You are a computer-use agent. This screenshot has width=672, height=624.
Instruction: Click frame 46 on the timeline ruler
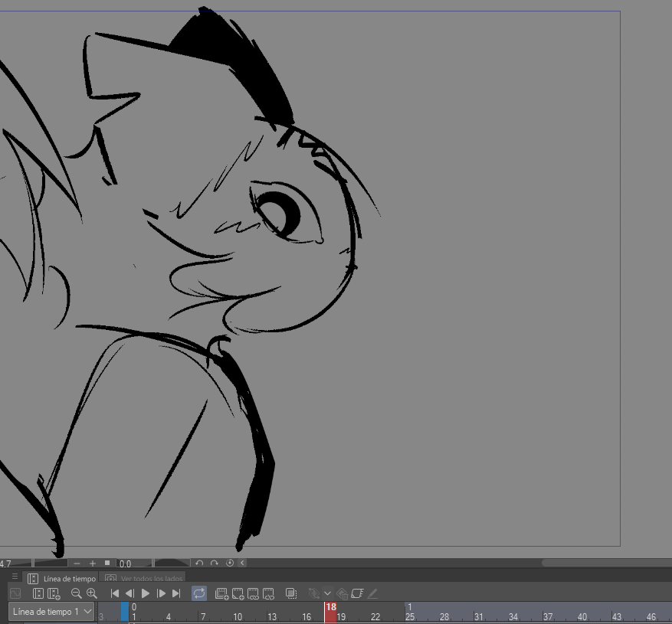(651, 616)
